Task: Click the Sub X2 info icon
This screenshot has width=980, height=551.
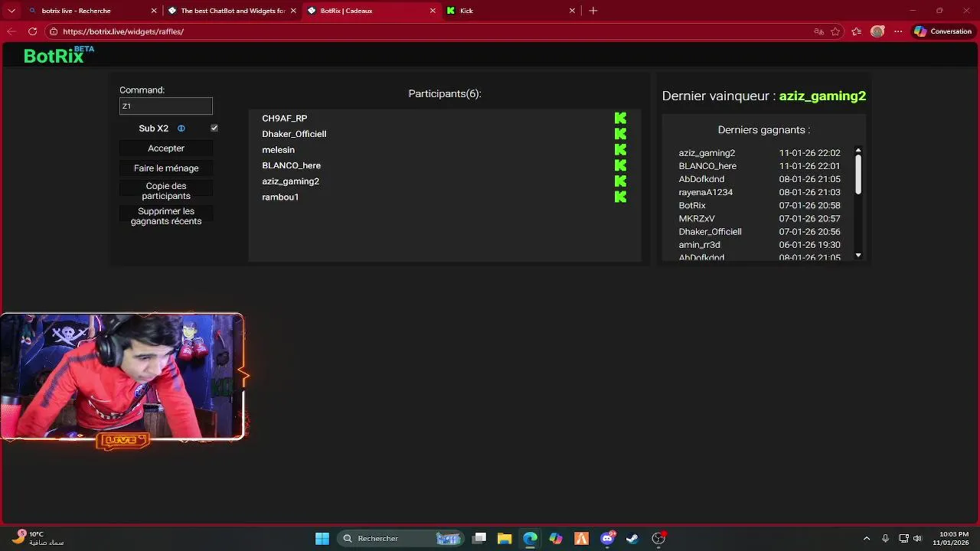Action: pyautogui.click(x=181, y=129)
